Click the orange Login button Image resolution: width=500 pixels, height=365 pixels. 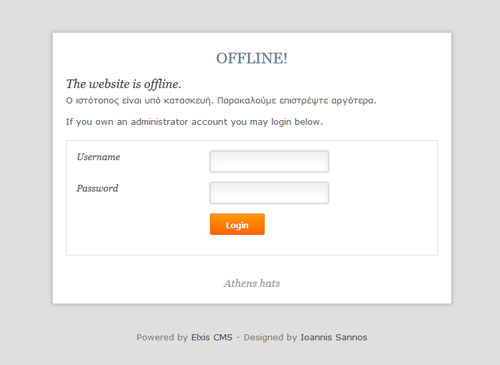point(237,224)
